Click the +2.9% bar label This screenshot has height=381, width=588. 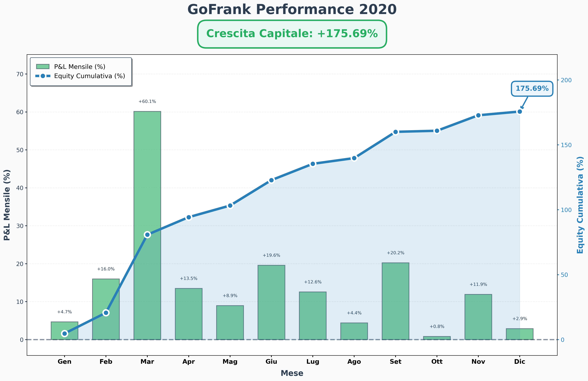point(520,319)
